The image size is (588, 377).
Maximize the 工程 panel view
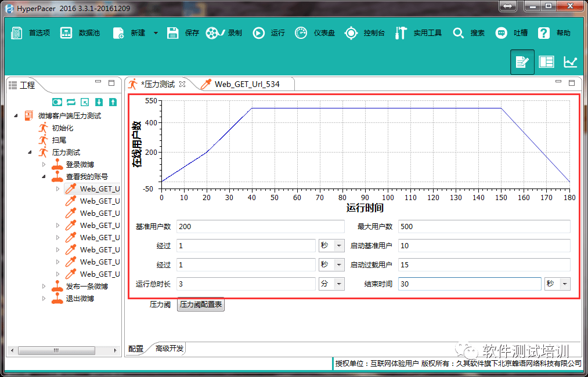coord(111,83)
